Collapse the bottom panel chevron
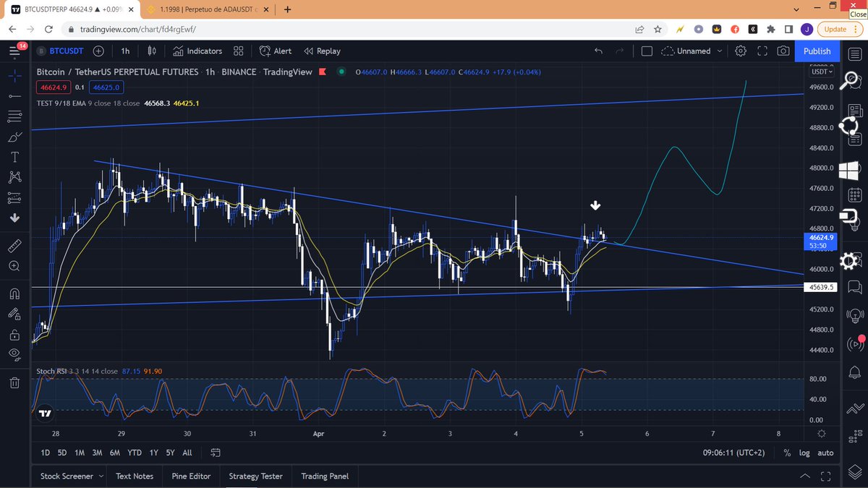Viewport: 868px width, 488px height. [x=805, y=476]
